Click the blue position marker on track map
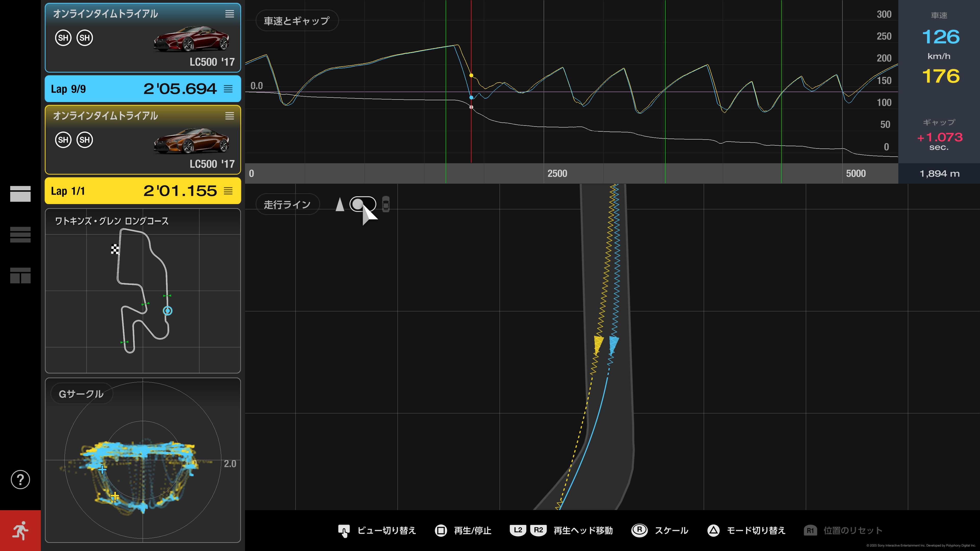 (x=167, y=311)
